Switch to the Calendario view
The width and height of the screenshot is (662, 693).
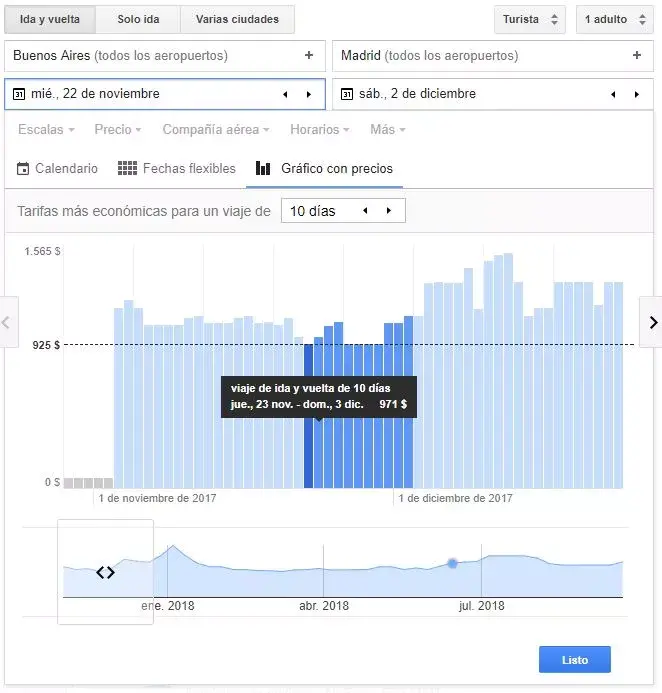(57, 168)
